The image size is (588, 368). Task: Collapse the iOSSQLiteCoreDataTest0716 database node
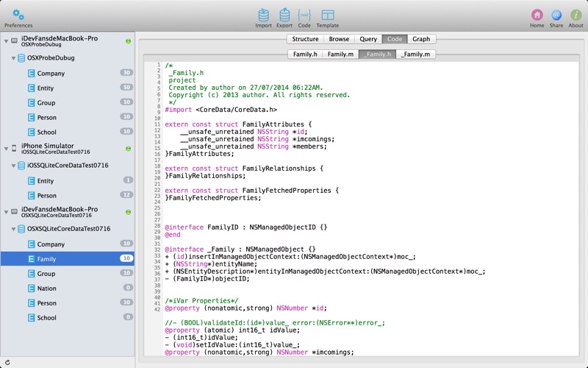point(13,166)
